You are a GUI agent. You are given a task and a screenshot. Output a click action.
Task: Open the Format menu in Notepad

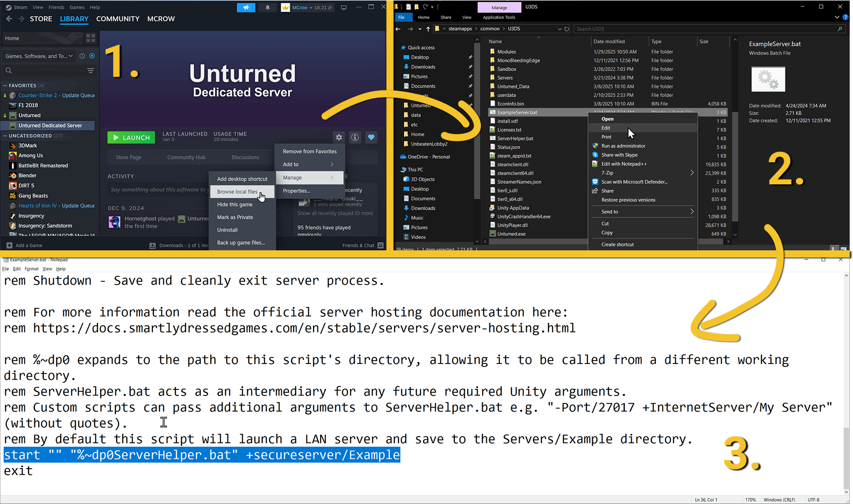(x=31, y=269)
